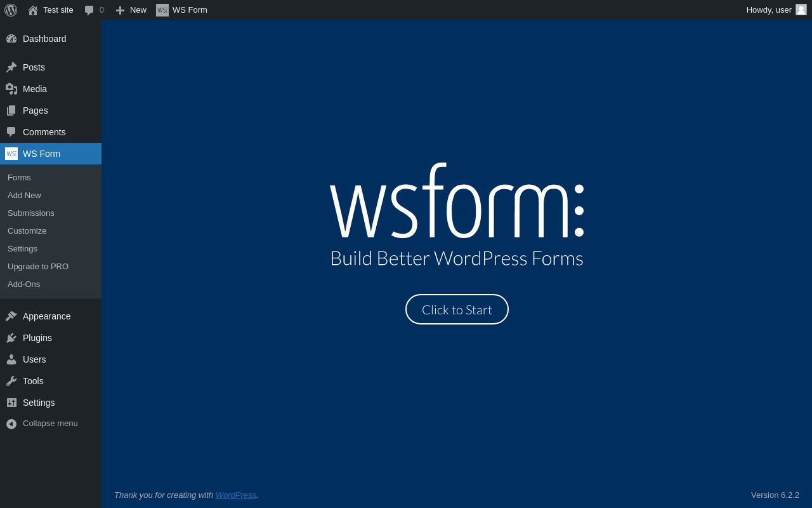This screenshot has width=812, height=508.
Task: Open Comments menu item in sidebar
Action: tap(51, 132)
